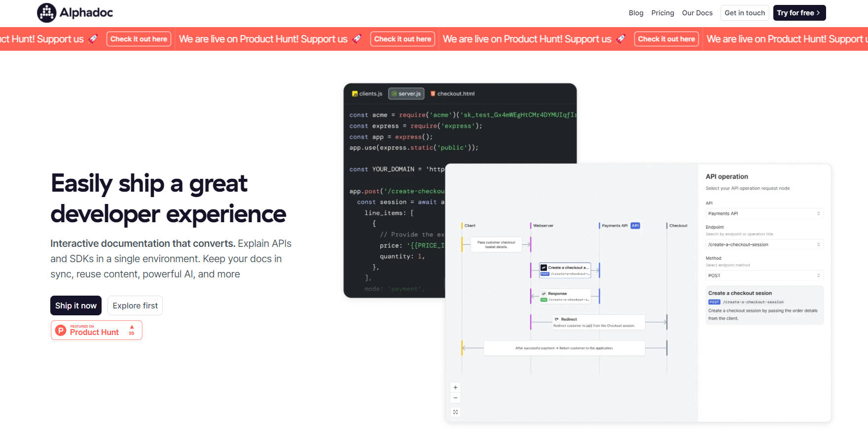The width and height of the screenshot is (868, 439).
Task: Zoom out the diagram with minus button
Action: point(456,398)
